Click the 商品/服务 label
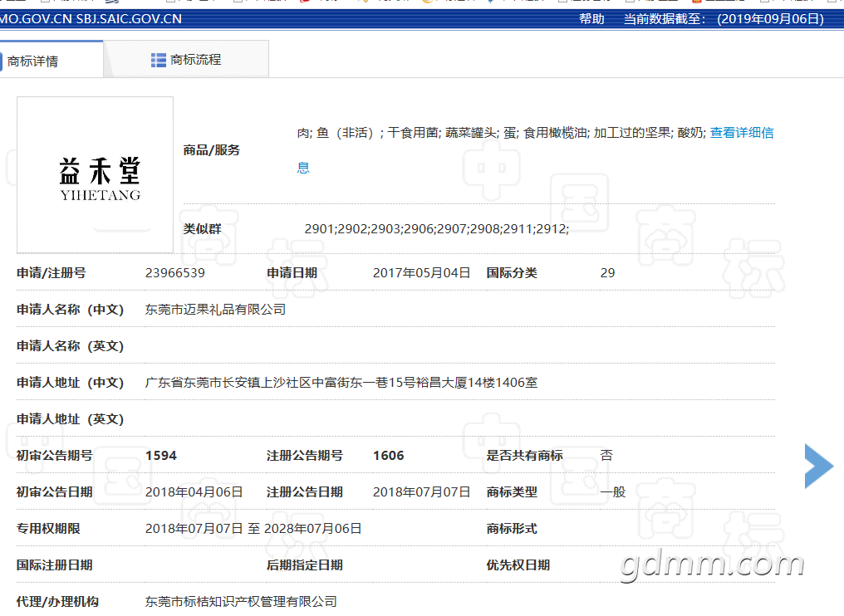 [x=212, y=150]
